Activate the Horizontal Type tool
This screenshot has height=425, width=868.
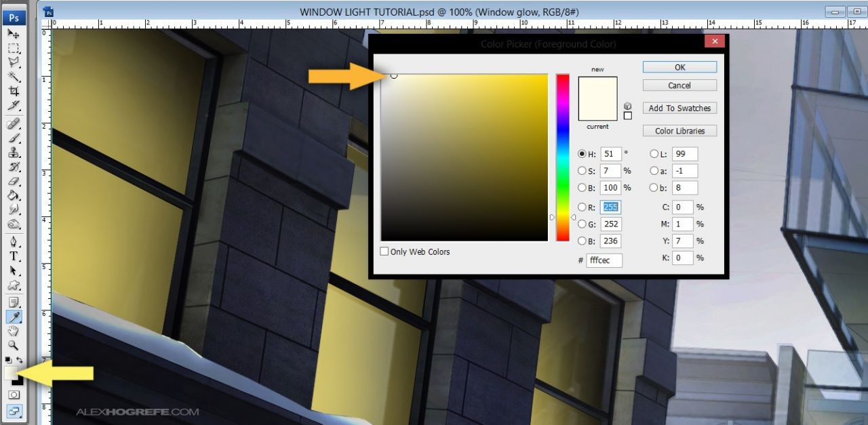coord(13,256)
